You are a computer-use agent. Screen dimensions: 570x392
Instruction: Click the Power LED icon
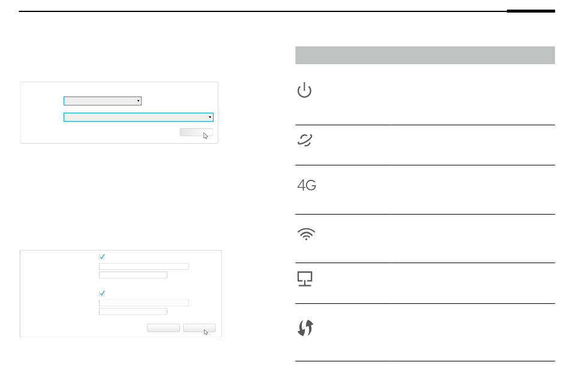(x=305, y=91)
